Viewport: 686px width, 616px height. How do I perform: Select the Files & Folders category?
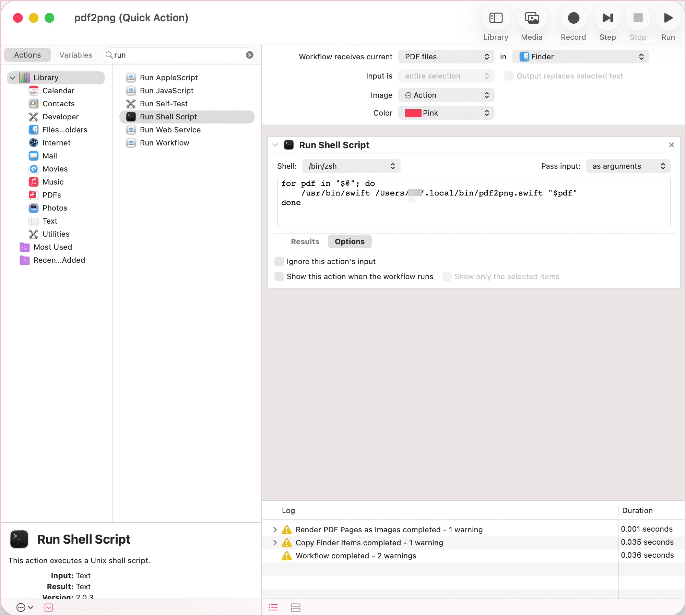click(x=65, y=130)
